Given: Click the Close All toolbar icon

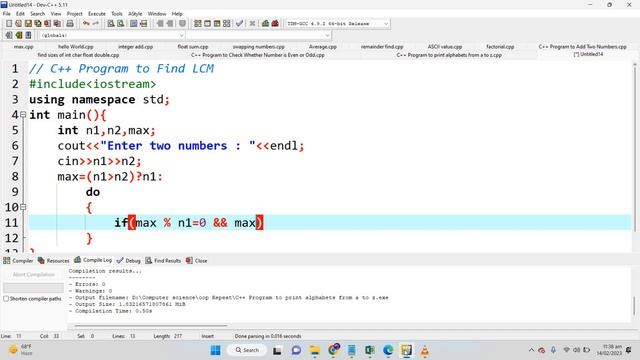Looking at the screenshot, I should pyautogui.click(x=58, y=24).
